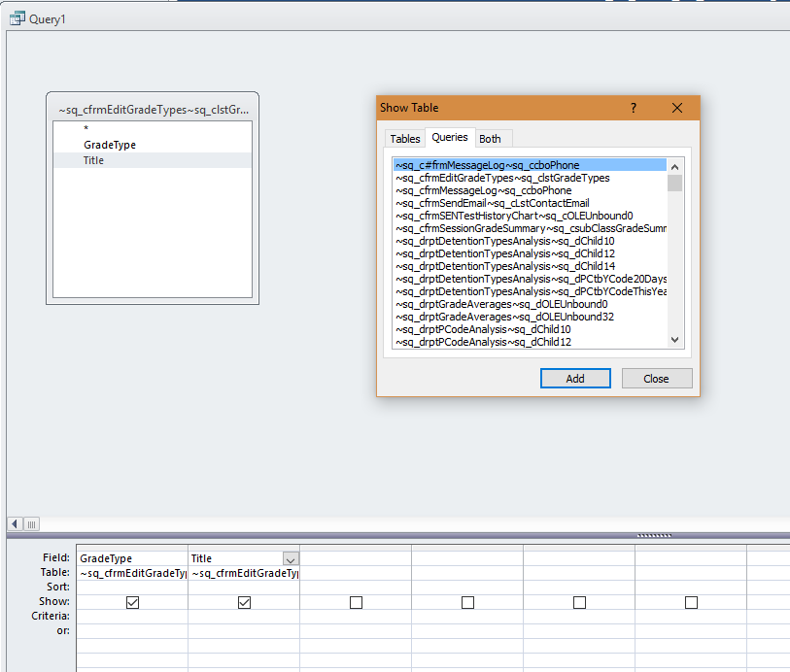Click Table cell under Title column

point(244,573)
